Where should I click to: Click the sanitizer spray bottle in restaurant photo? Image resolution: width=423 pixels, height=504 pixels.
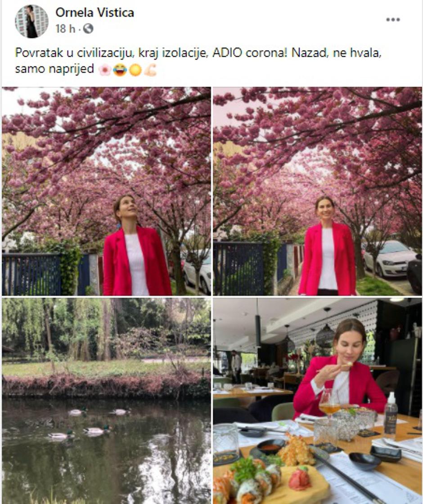click(x=390, y=415)
